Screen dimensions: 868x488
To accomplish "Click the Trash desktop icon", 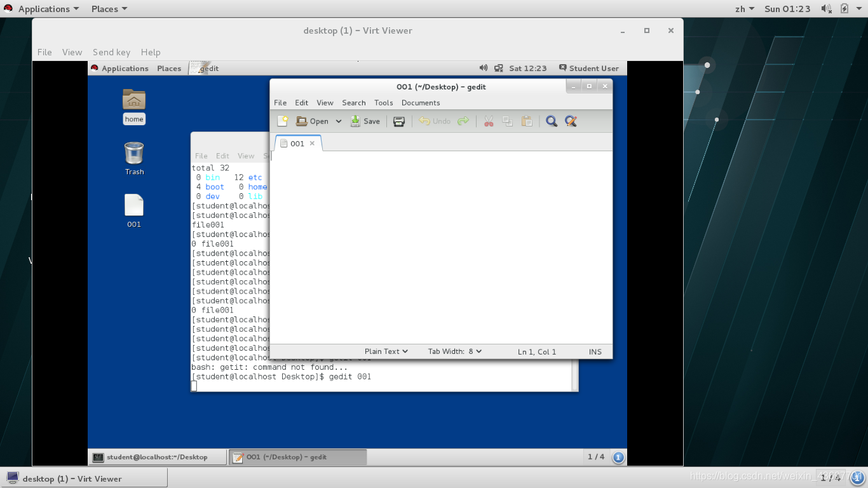I will point(134,158).
